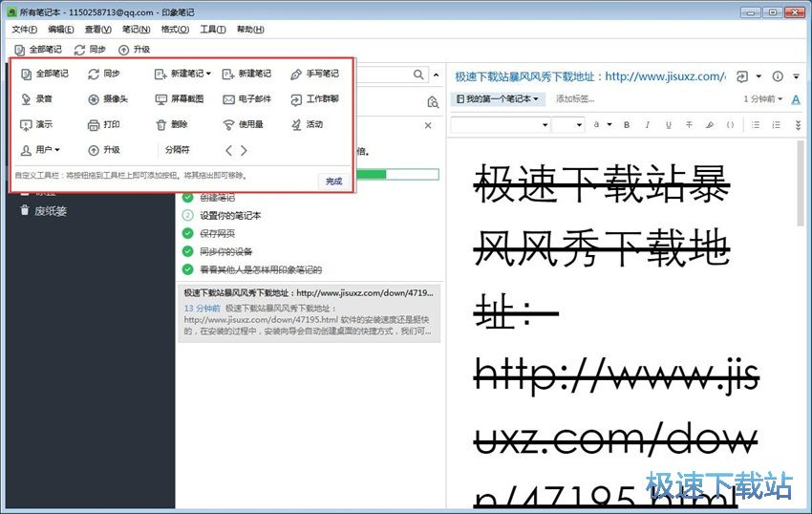Toggle Underline formatting

669,125
